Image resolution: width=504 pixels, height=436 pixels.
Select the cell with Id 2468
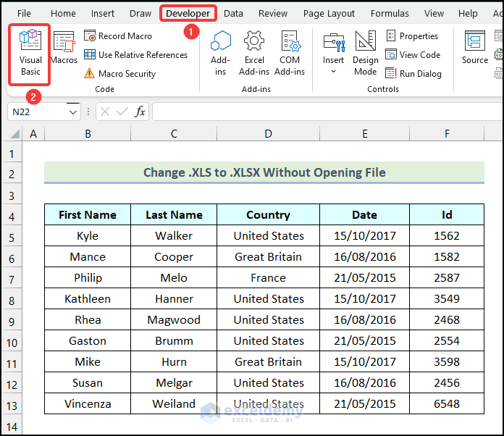pyautogui.click(x=447, y=319)
